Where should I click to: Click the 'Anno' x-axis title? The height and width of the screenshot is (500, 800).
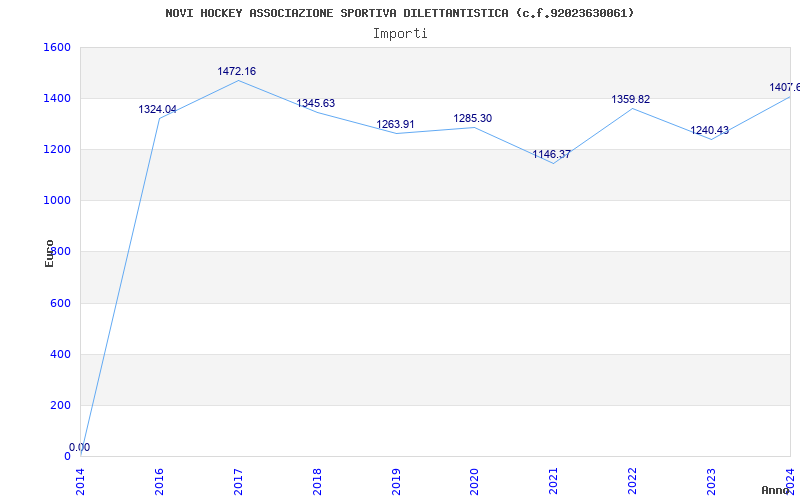coord(775,490)
